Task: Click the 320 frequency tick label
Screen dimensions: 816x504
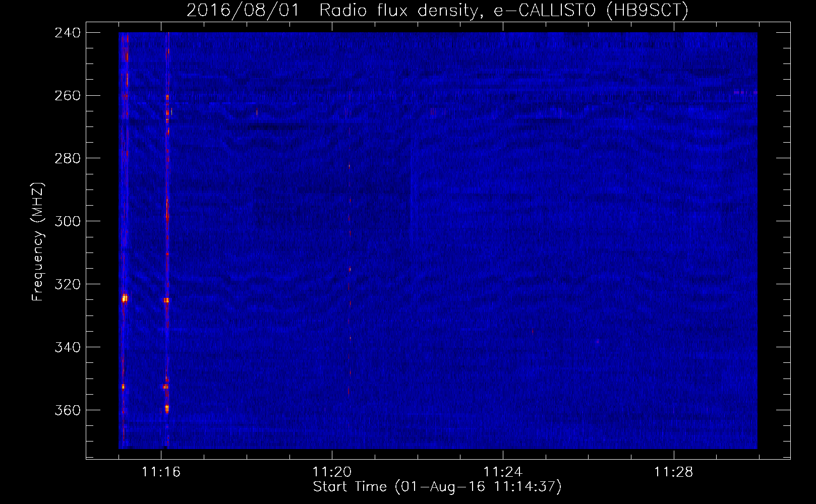Action: [x=68, y=285]
